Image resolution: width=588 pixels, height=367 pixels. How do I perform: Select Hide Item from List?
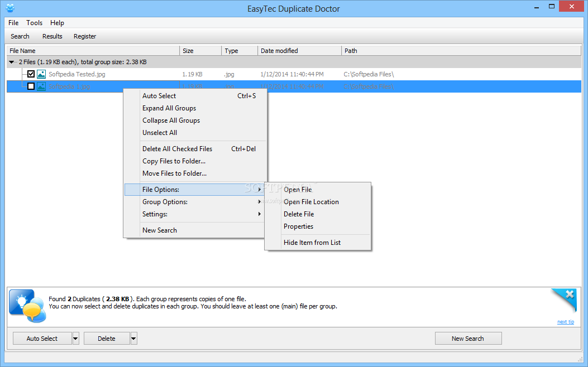point(318,243)
